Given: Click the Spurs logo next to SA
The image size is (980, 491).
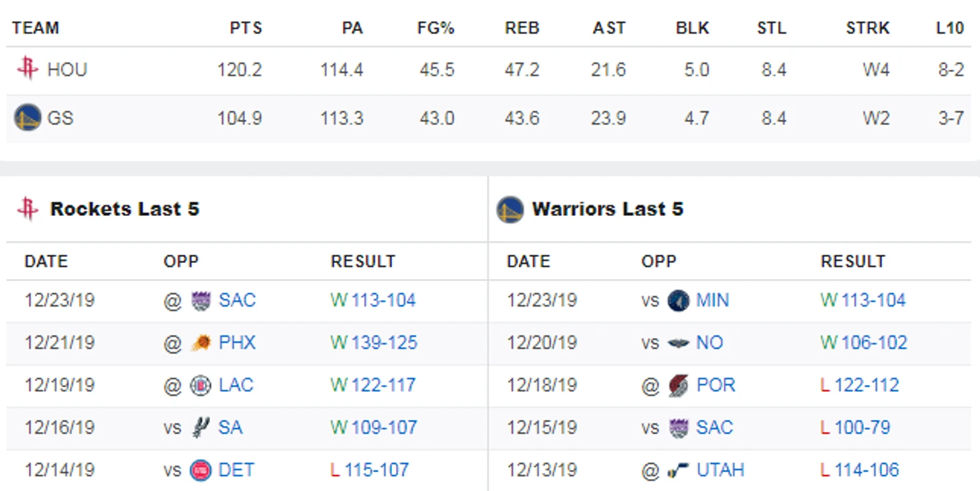Looking at the screenshot, I should [x=201, y=428].
